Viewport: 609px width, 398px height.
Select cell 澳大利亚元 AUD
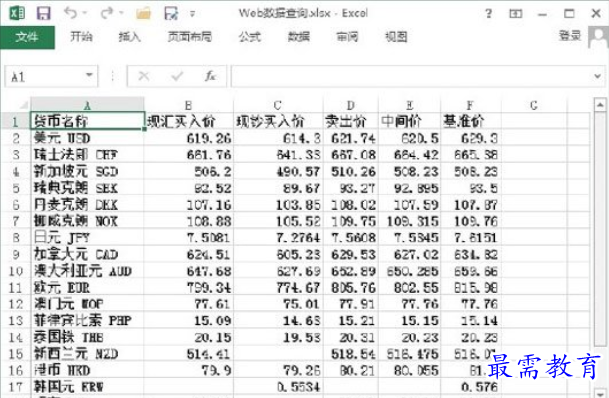point(87,271)
